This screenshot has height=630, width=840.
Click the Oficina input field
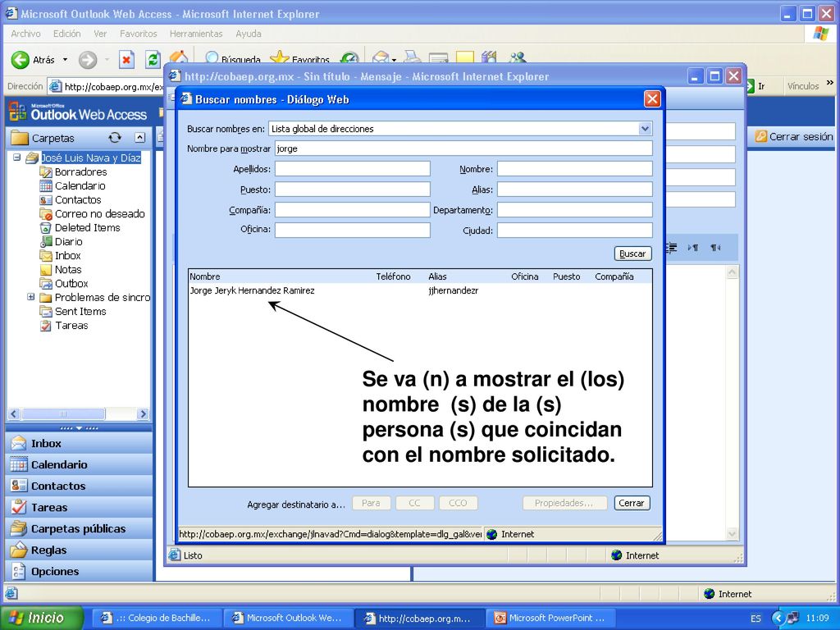[x=353, y=230]
